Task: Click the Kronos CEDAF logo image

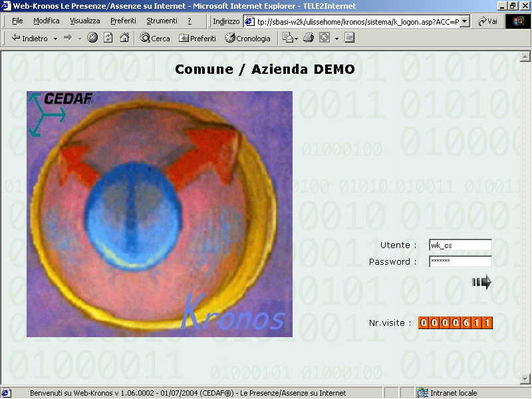Action: [x=160, y=214]
